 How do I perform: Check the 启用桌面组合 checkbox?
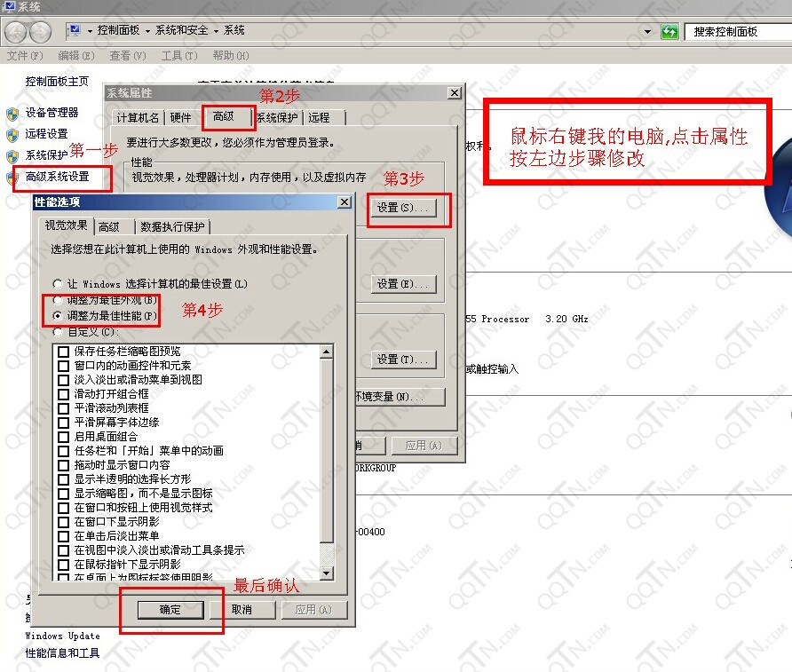coord(64,437)
